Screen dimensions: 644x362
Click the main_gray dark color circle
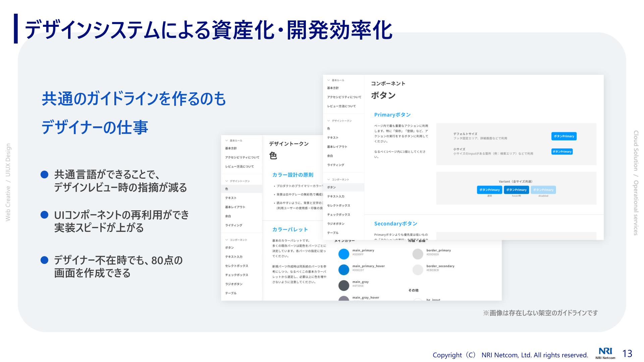(x=344, y=286)
